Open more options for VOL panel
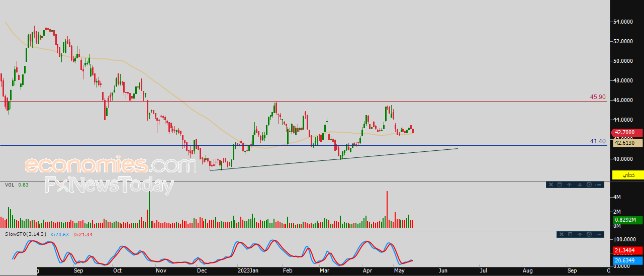 (598, 185)
